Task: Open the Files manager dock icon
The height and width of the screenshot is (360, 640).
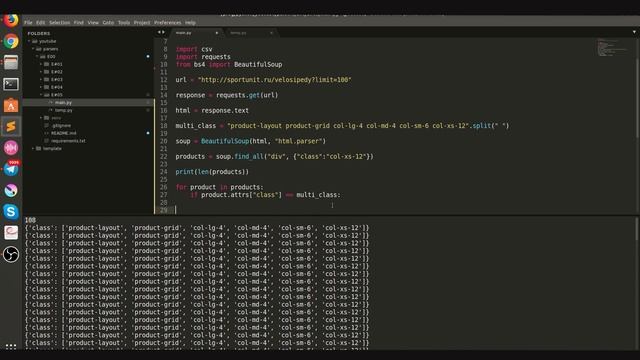Action: coord(11,62)
